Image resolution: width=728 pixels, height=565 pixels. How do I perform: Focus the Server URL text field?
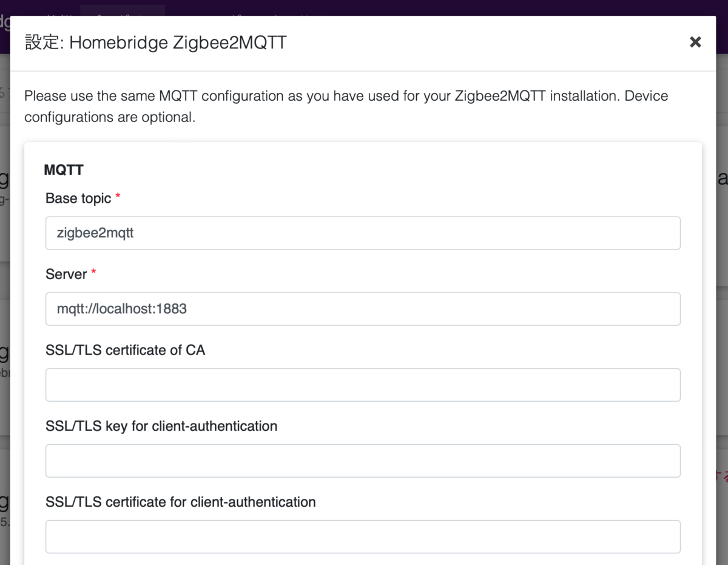tap(363, 309)
